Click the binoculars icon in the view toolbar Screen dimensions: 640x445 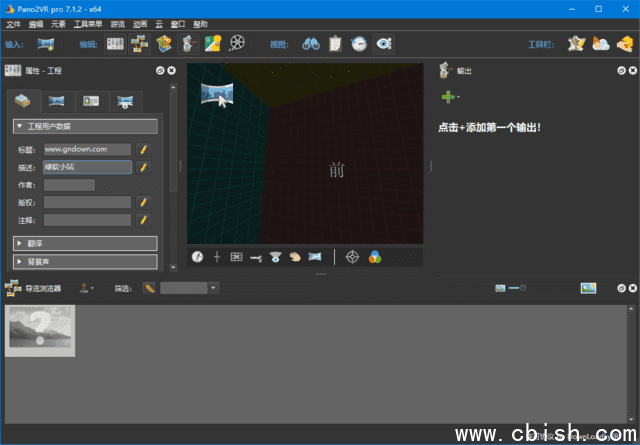coord(310,43)
